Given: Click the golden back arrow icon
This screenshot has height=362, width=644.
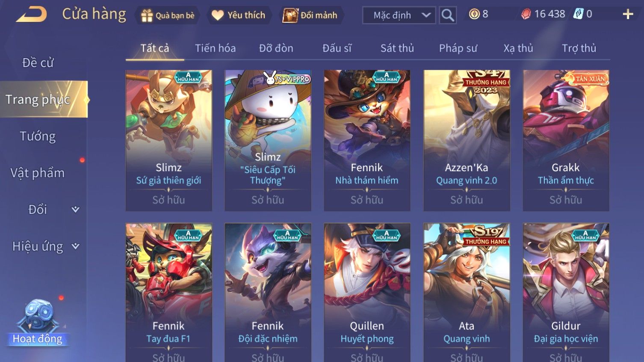Looking at the screenshot, I should (x=31, y=15).
